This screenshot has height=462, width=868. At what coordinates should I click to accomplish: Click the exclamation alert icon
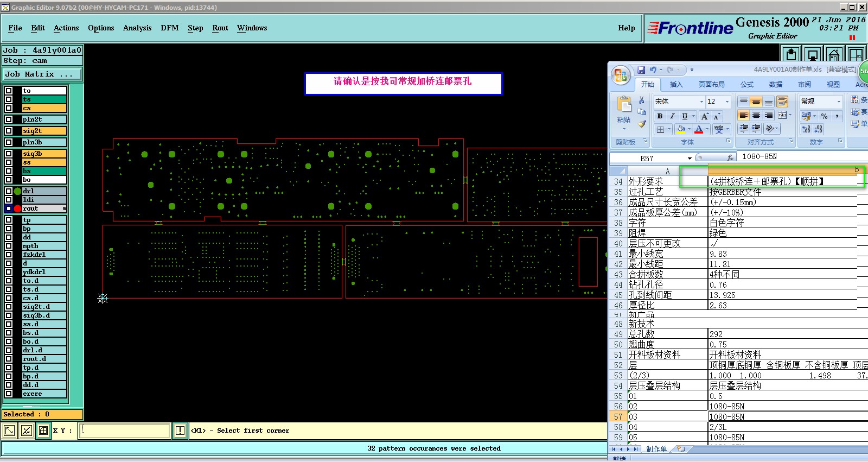pos(180,431)
